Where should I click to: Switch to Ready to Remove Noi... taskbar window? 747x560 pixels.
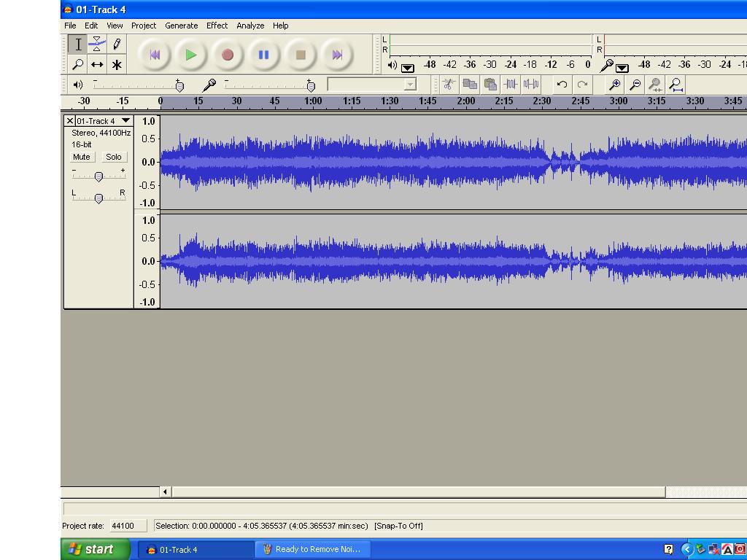(312, 550)
